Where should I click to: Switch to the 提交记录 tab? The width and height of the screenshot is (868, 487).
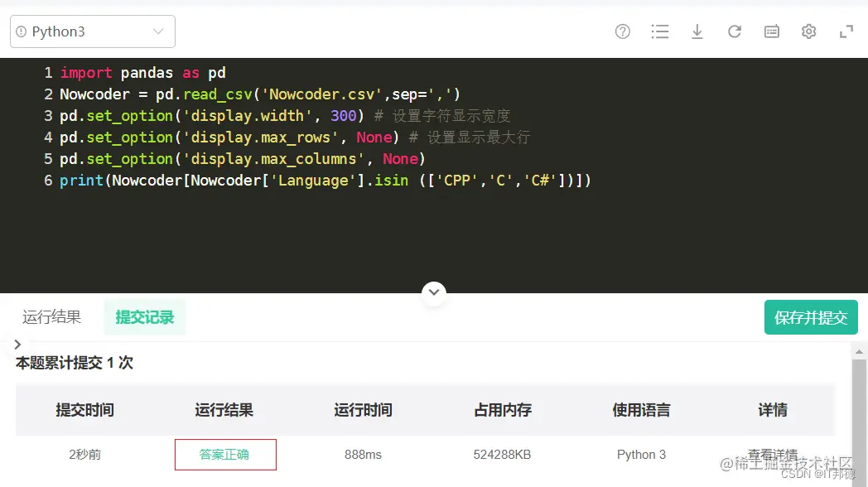pyautogui.click(x=144, y=317)
